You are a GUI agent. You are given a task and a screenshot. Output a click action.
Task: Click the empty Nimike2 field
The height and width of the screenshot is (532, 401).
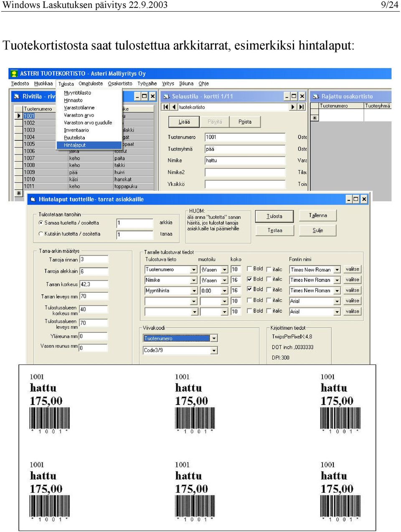[245, 172]
